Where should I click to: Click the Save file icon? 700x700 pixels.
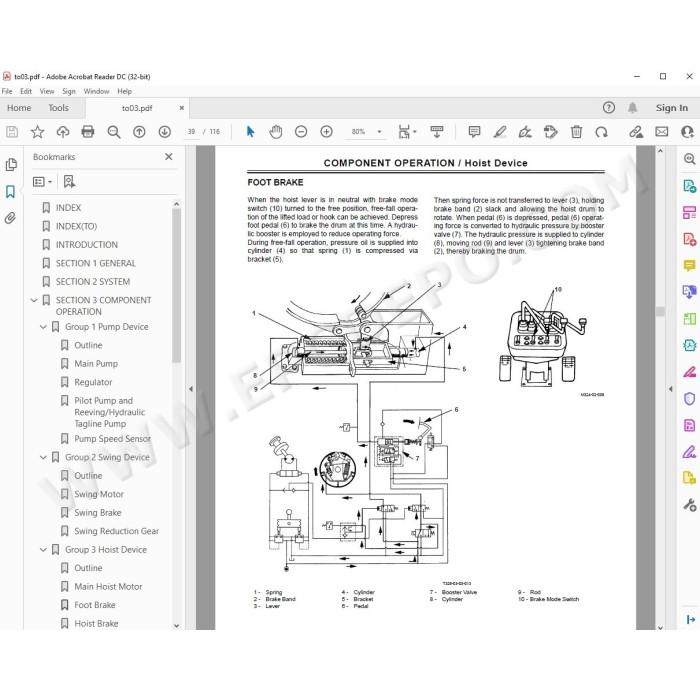(12, 132)
